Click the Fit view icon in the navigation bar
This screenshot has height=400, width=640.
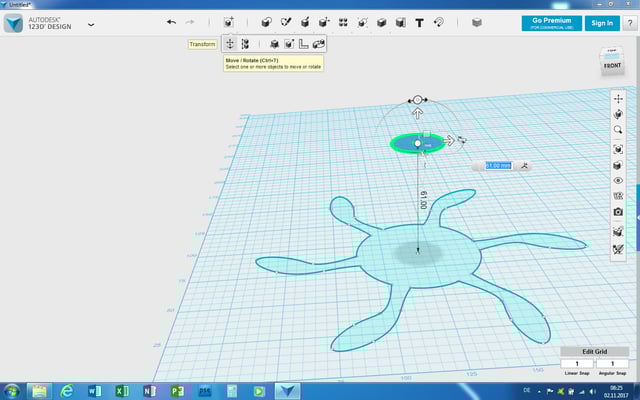pos(618,149)
